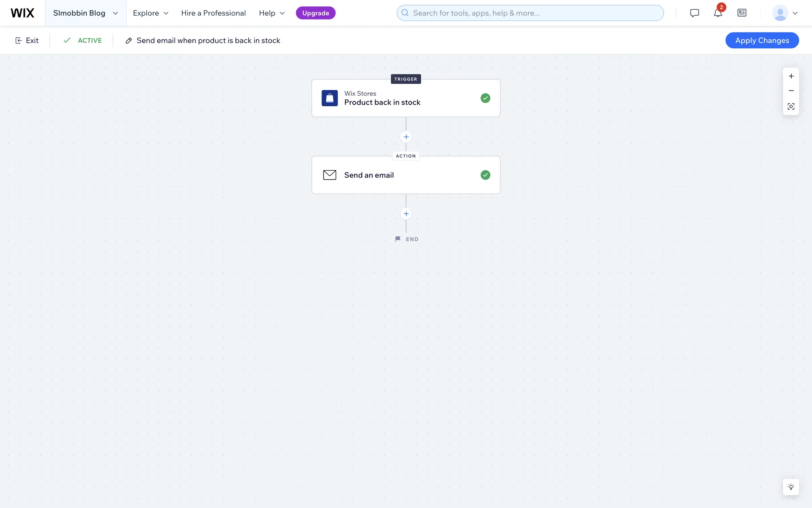Click the zoom in plus icon
The image size is (812, 508).
pyautogui.click(x=791, y=76)
